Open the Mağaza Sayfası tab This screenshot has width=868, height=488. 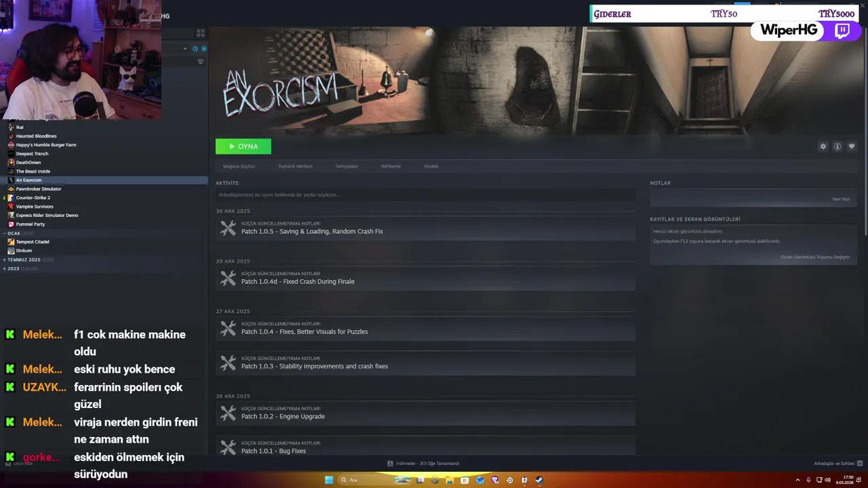click(239, 166)
